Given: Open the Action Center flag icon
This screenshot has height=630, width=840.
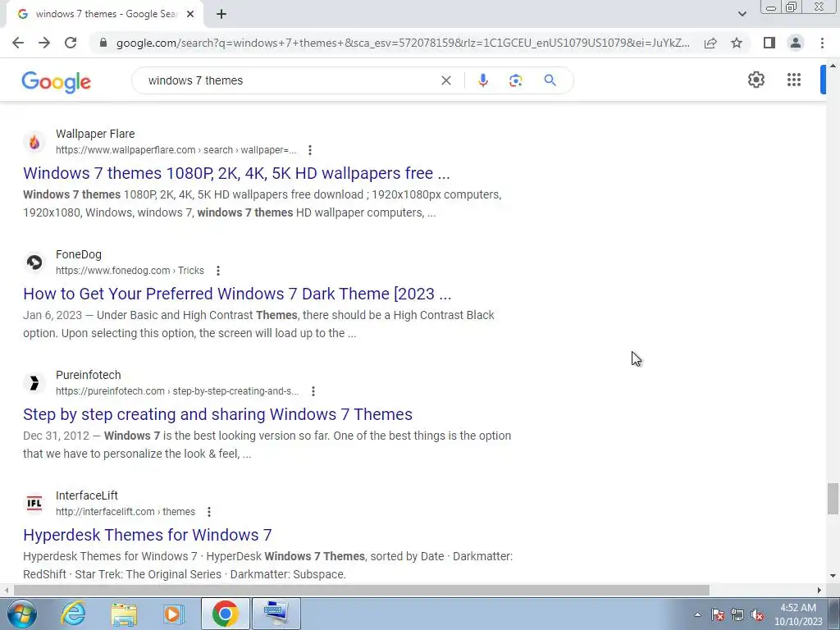Looking at the screenshot, I should point(718,615).
